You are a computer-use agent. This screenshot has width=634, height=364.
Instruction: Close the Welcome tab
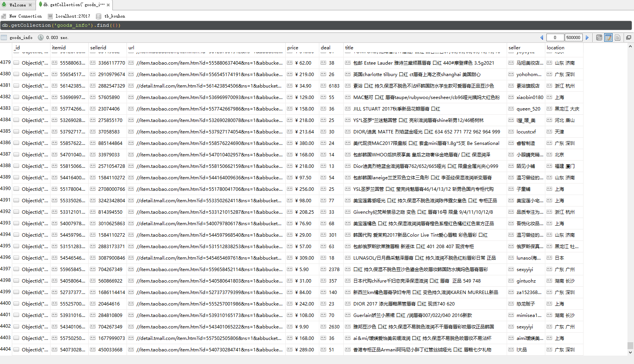tap(30, 5)
